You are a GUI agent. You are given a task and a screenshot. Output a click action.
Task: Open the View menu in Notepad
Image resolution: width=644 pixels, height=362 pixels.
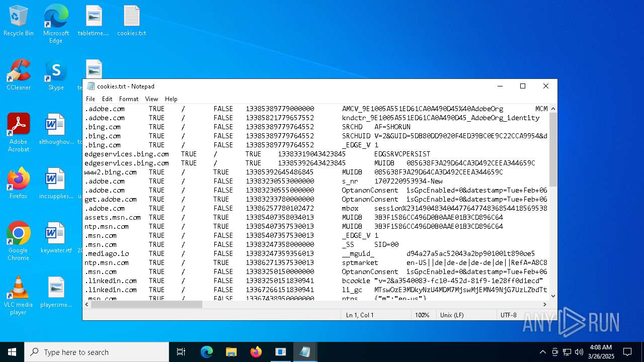pos(151,99)
